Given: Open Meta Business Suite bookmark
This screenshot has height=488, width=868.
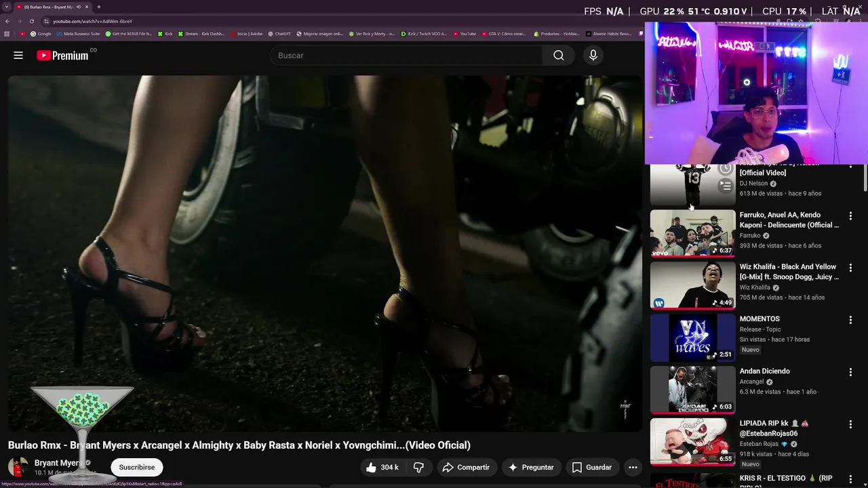Looking at the screenshot, I should [79, 33].
